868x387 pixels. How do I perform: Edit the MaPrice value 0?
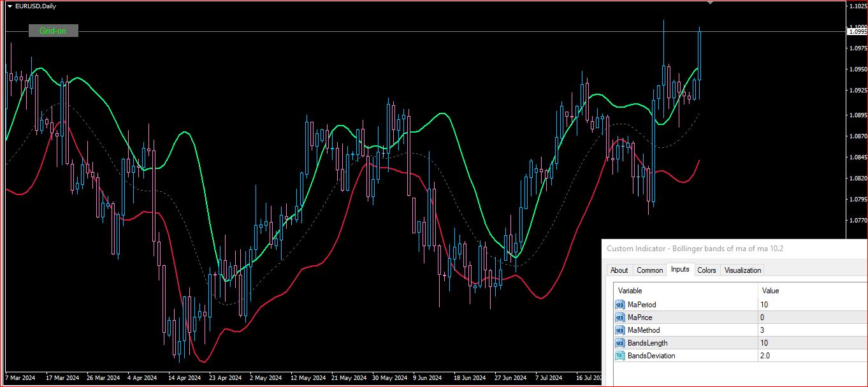pos(813,318)
